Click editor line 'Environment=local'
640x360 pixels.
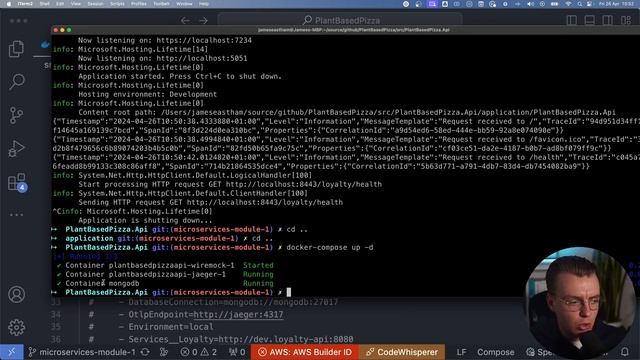click(171, 327)
